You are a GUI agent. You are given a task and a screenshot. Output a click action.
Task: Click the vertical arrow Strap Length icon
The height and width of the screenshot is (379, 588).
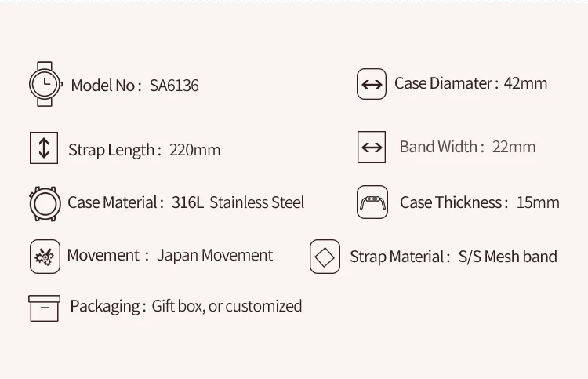point(44,148)
